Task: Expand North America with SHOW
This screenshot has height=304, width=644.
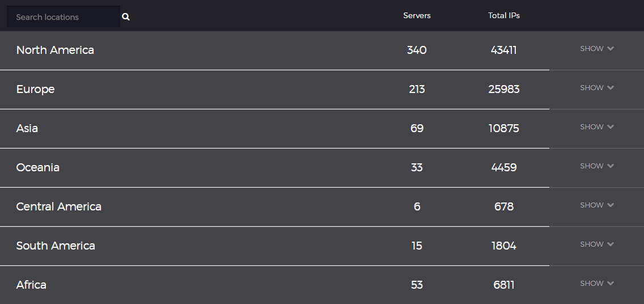Action: (x=597, y=48)
